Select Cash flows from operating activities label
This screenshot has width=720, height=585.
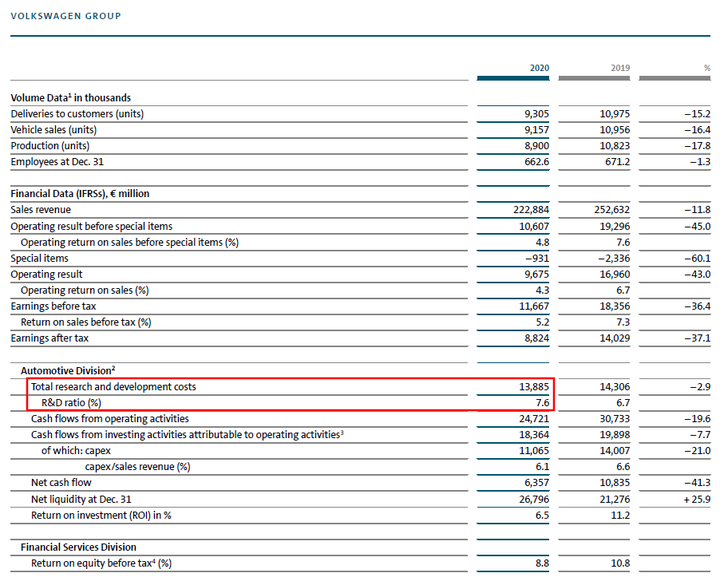[110, 419]
